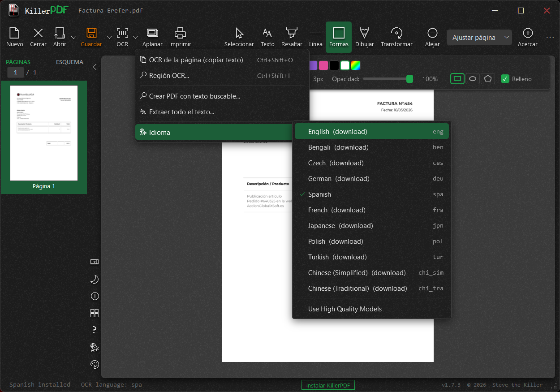Choose the Seleccionar tool

coord(239,37)
